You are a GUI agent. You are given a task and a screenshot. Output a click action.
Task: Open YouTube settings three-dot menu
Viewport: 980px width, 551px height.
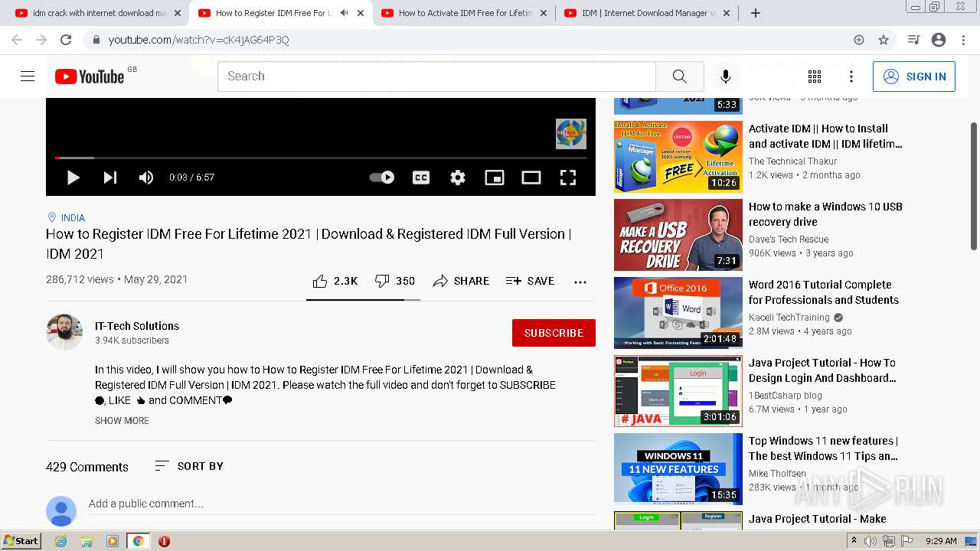(x=851, y=77)
